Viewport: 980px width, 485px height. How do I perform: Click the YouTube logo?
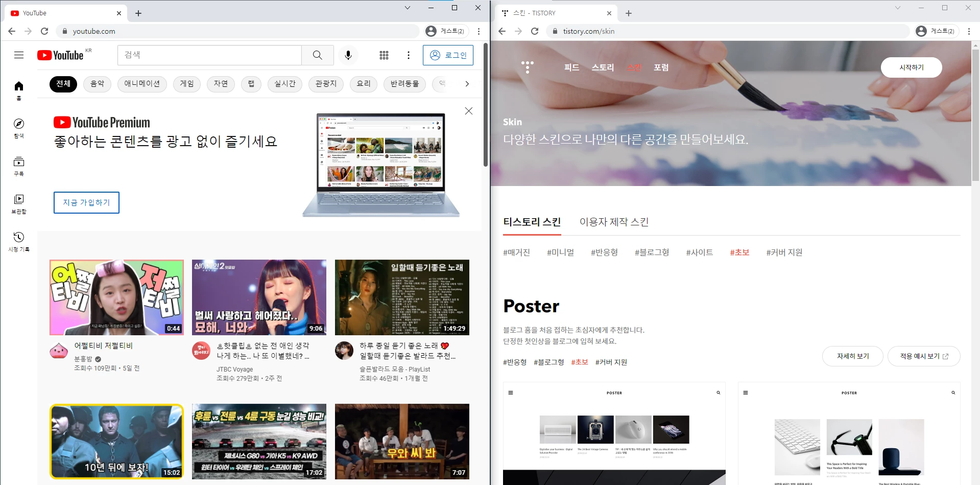(60, 55)
